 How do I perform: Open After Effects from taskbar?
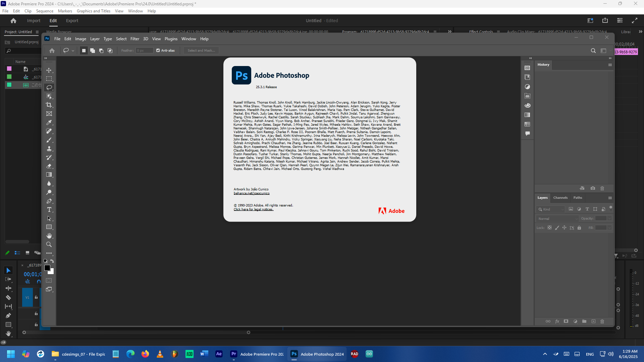coord(219,354)
